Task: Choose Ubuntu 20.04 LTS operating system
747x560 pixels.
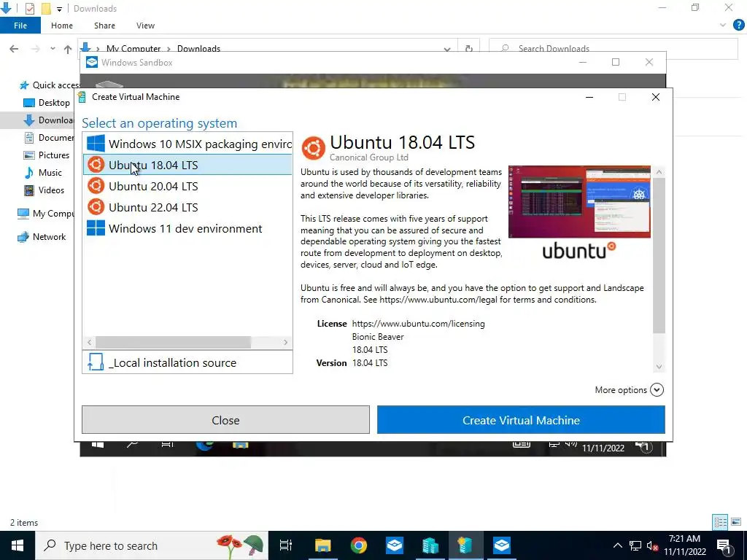Action: pos(187,186)
